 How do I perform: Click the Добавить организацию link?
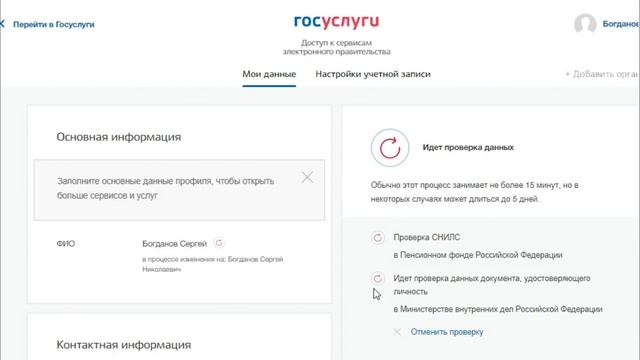[602, 74]
